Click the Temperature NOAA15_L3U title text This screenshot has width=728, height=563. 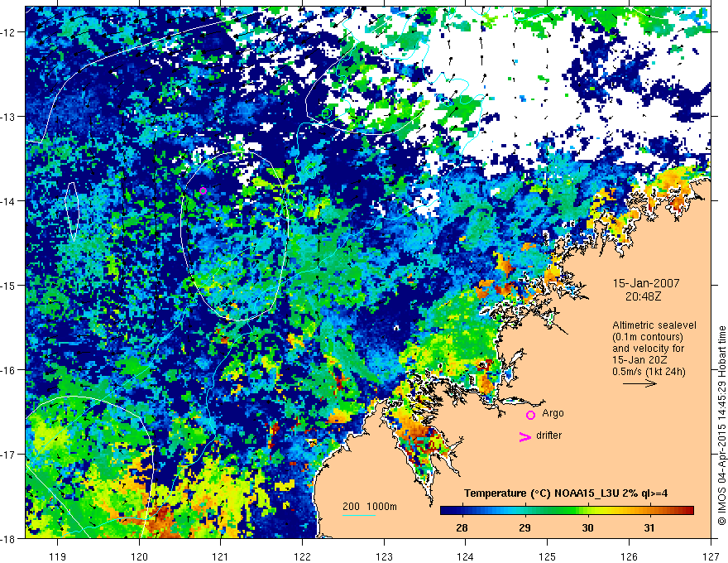[x=566, y=493]
